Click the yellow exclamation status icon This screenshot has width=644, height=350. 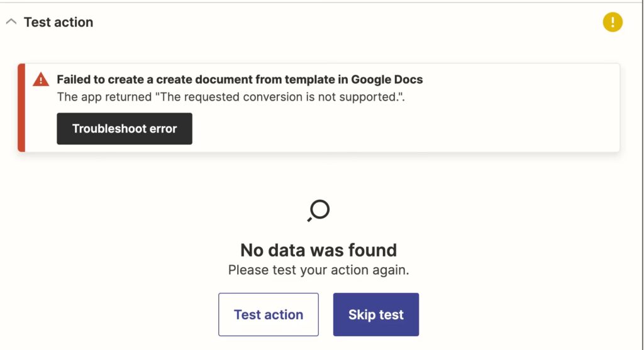tap(612, 23)
